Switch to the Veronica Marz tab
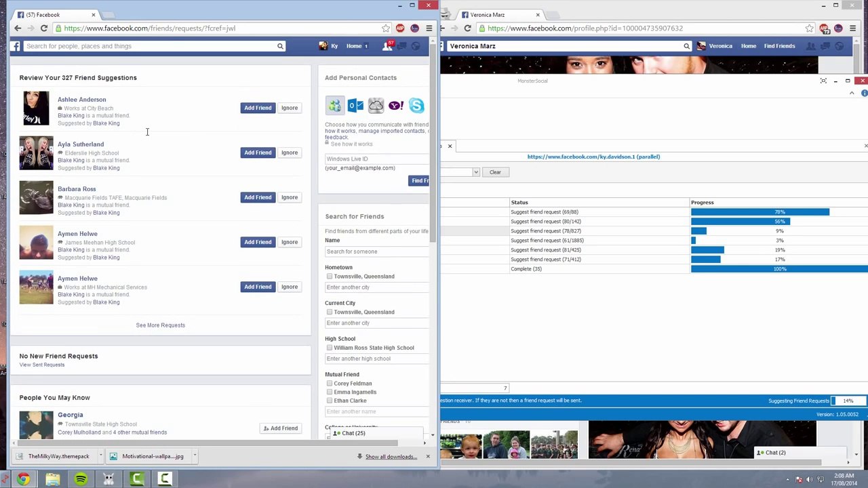This screenshot has height=488, width=868. pyautogui.click(x=500, y=15)
